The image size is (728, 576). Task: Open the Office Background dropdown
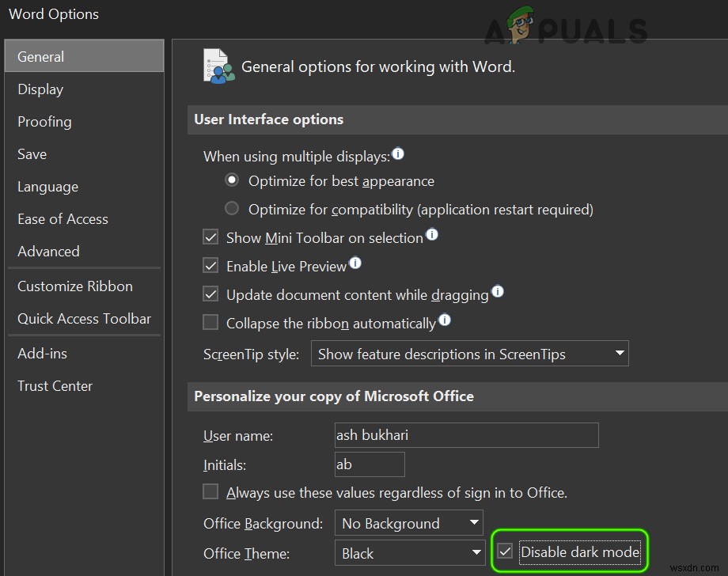tap(472, 523)
